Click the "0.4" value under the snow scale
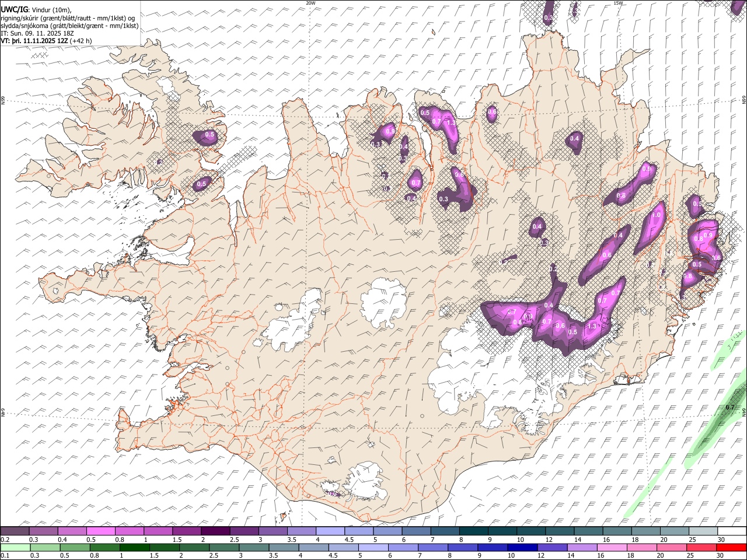Image resolution: width=747 pixels, height=560 pixels. point(62,540)
